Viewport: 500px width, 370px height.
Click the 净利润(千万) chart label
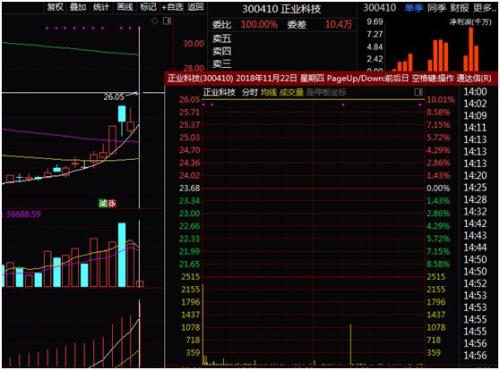tap(470, 22)
